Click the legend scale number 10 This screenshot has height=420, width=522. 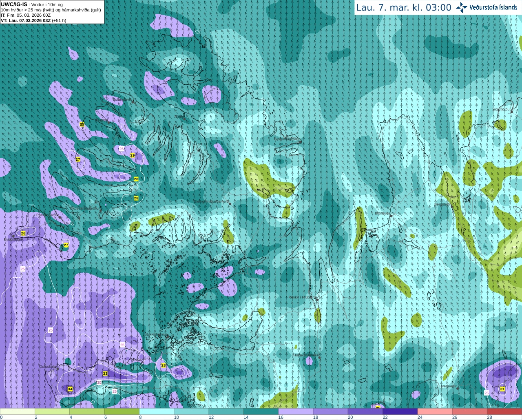pos(176,417)
